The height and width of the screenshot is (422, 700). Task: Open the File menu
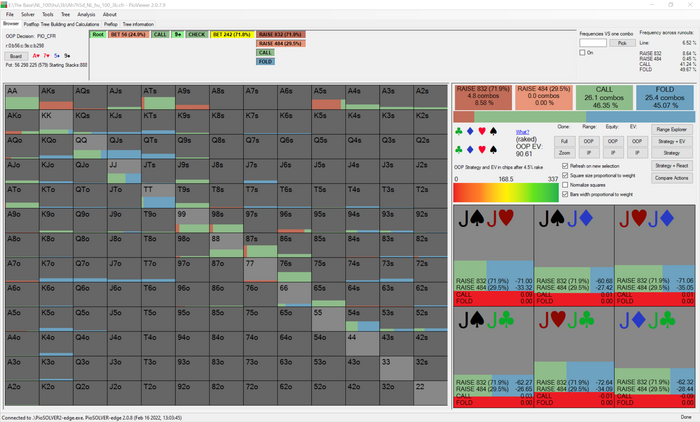[x=10, y=14]
